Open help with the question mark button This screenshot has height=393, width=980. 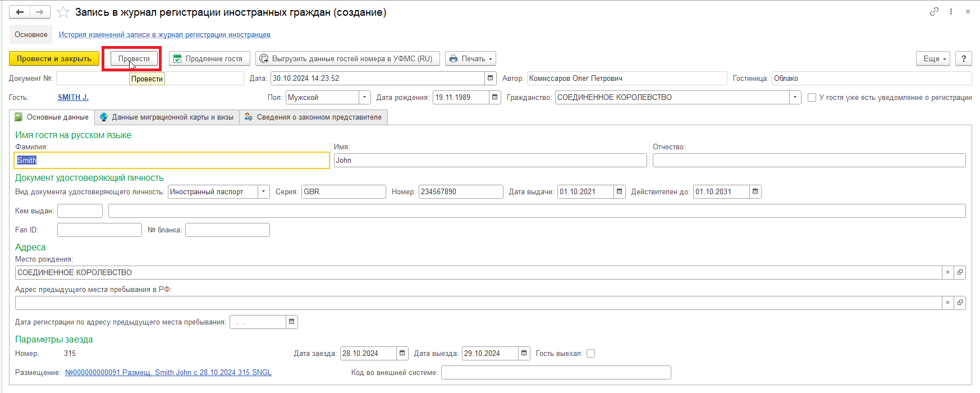click(964, 58)
